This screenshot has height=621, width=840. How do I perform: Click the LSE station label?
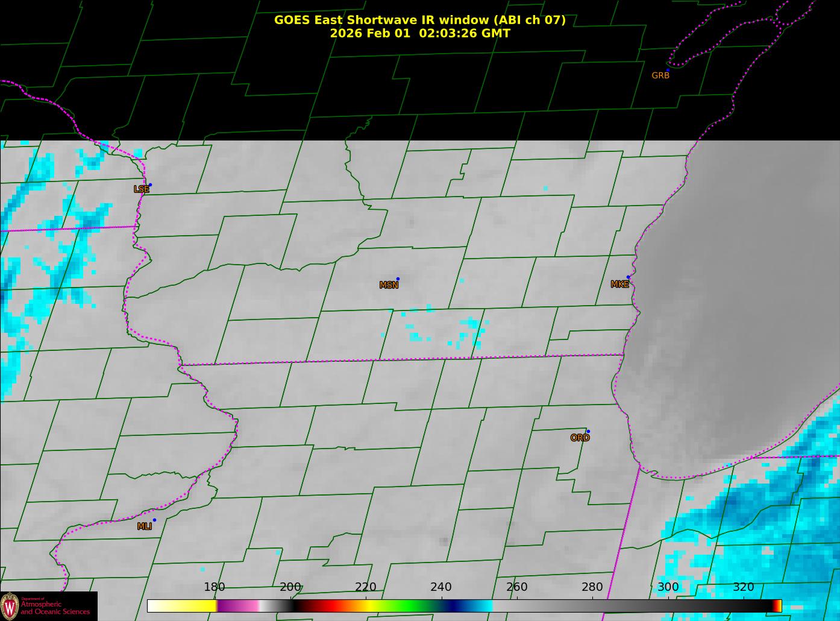coord(142,189)
